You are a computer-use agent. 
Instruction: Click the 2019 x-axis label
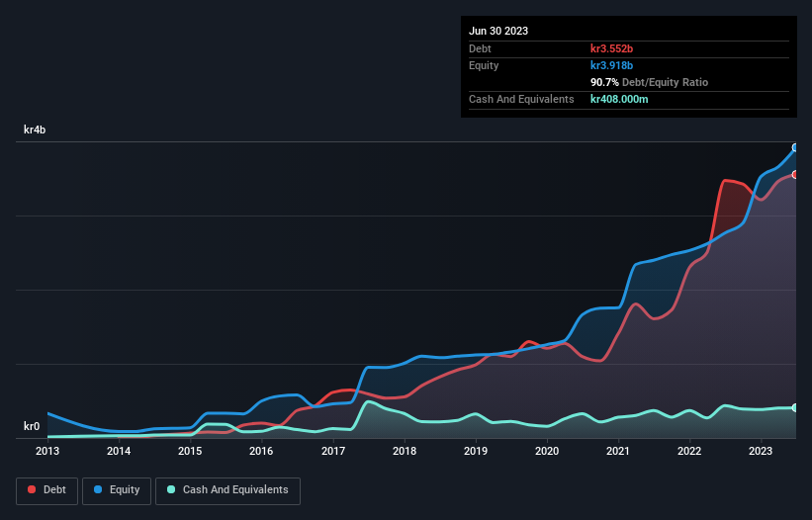(476, 451)
